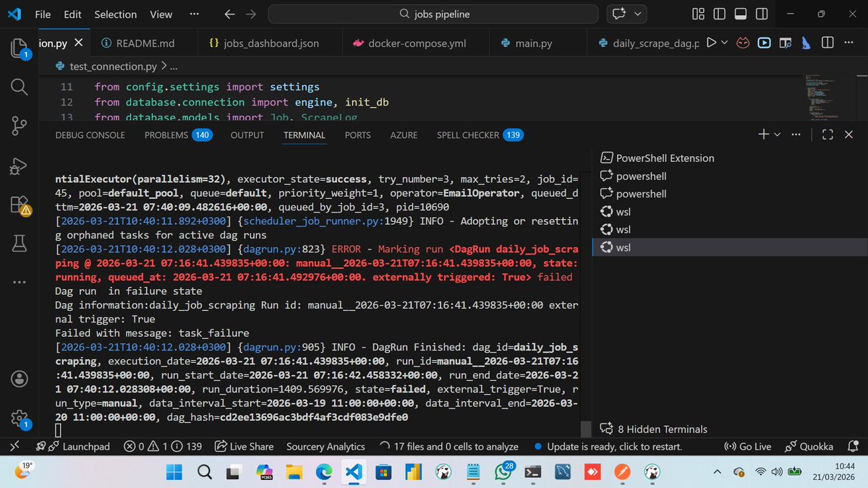Open the Copilot chat dropdown arrow
Viewport: 868px width, 488px height.
[637, 14]
